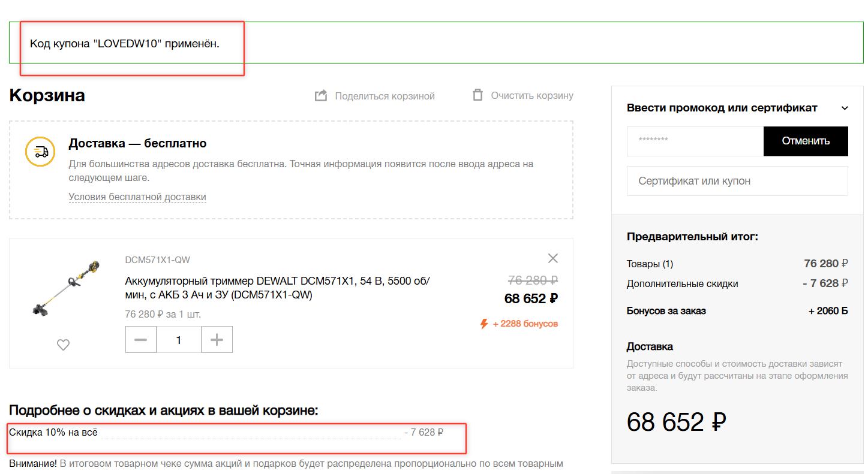
Task: Click the 'Поделиться корзиной' text link
Action: 385,96
